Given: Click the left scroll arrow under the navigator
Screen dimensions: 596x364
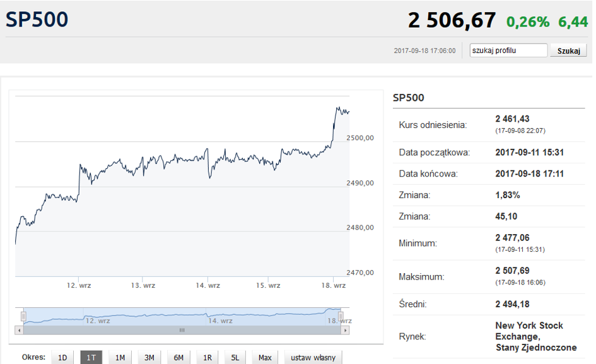Looking at the screenshot, I should 19,330.
